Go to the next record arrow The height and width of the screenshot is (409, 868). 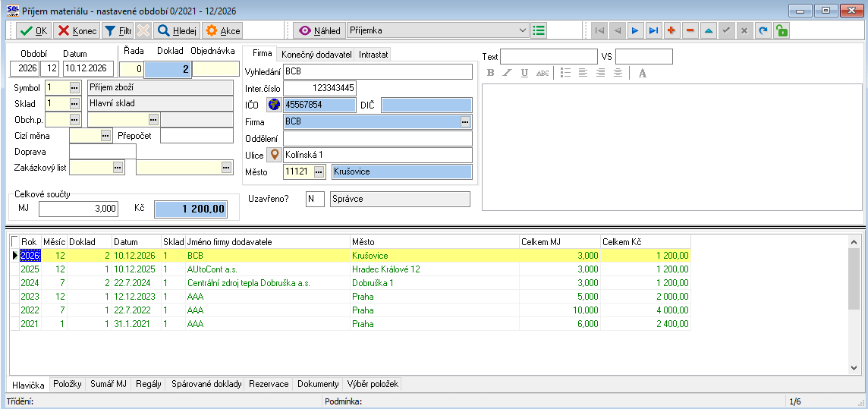coord(636,30)
